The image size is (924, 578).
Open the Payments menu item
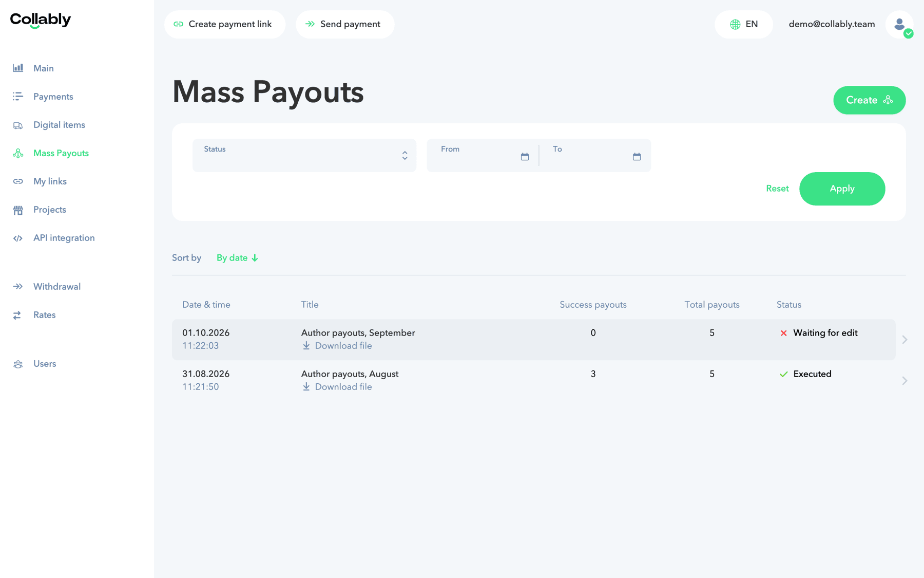[53, 96]
